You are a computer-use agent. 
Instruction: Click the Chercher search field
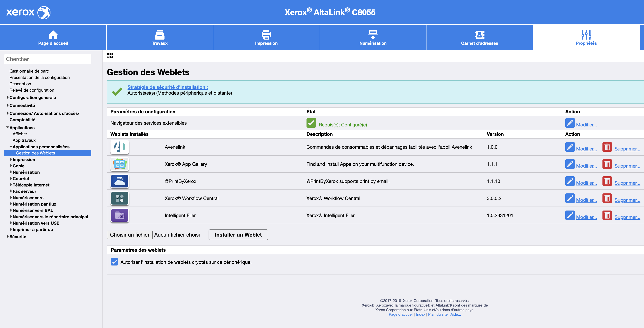(47, 59)
